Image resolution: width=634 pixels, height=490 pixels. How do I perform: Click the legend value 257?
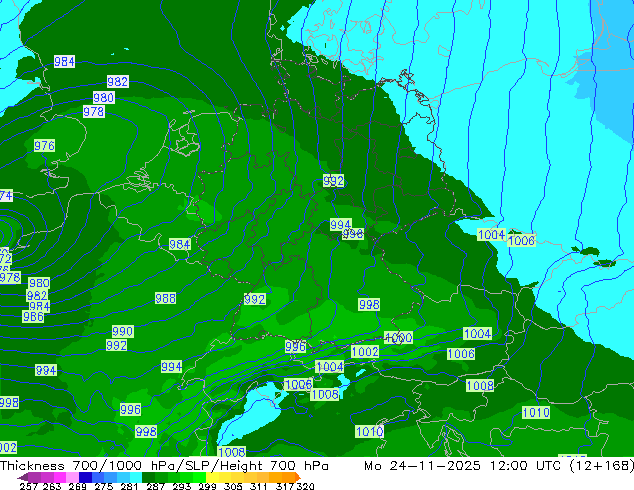click(x=29, y=486)
